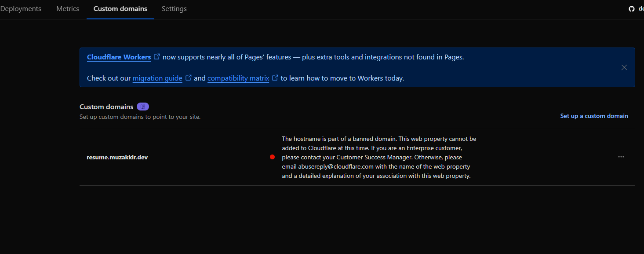
Task: Open the compatibility matrix link
Action: [238, 78]
